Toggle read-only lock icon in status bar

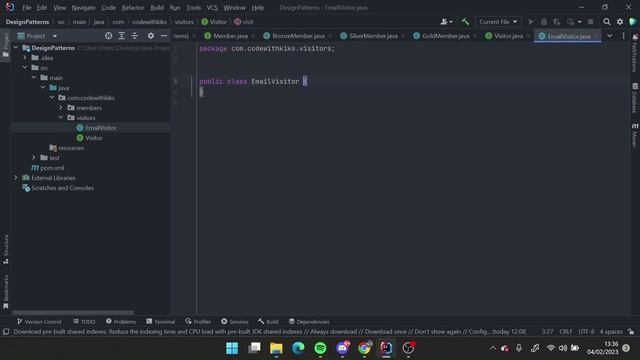coord(631,331)
